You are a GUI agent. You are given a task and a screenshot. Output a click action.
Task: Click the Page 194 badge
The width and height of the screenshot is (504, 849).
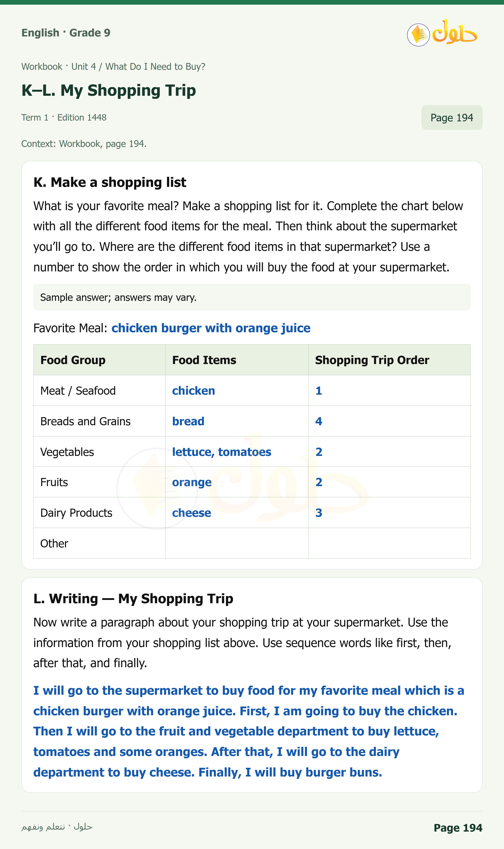452,117
